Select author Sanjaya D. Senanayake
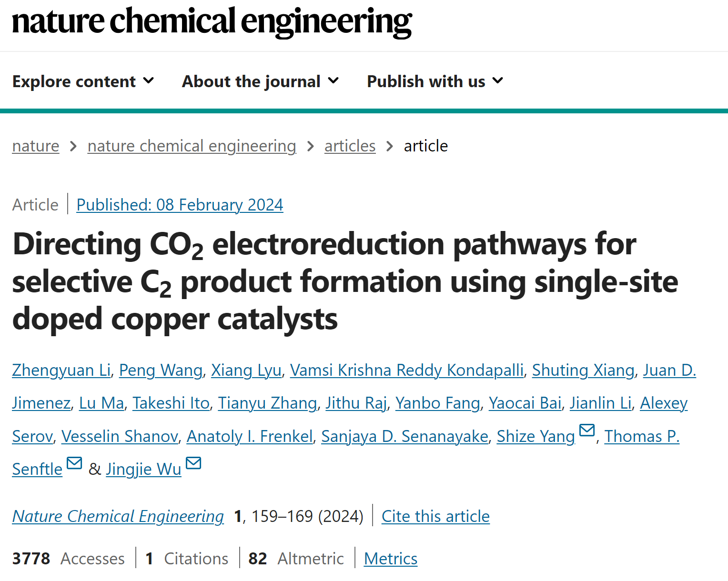Screen dimensions: 728x581 pos(405,436)
